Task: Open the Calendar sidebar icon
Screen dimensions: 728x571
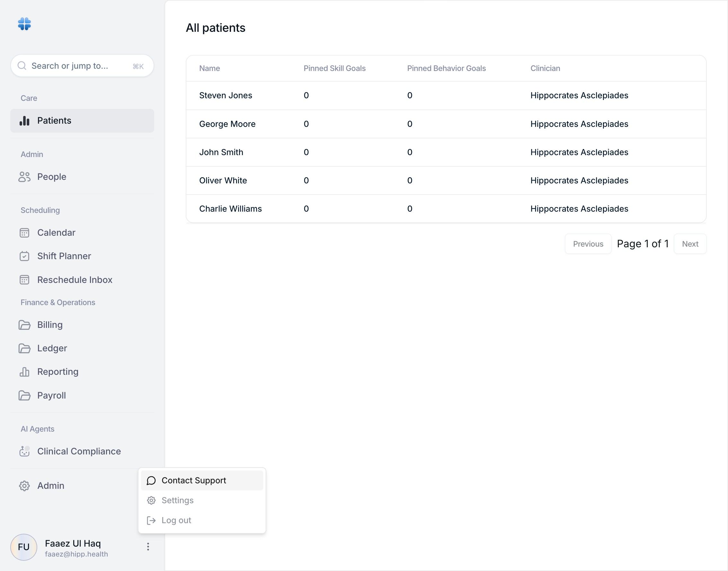Action: pos(24,233)
